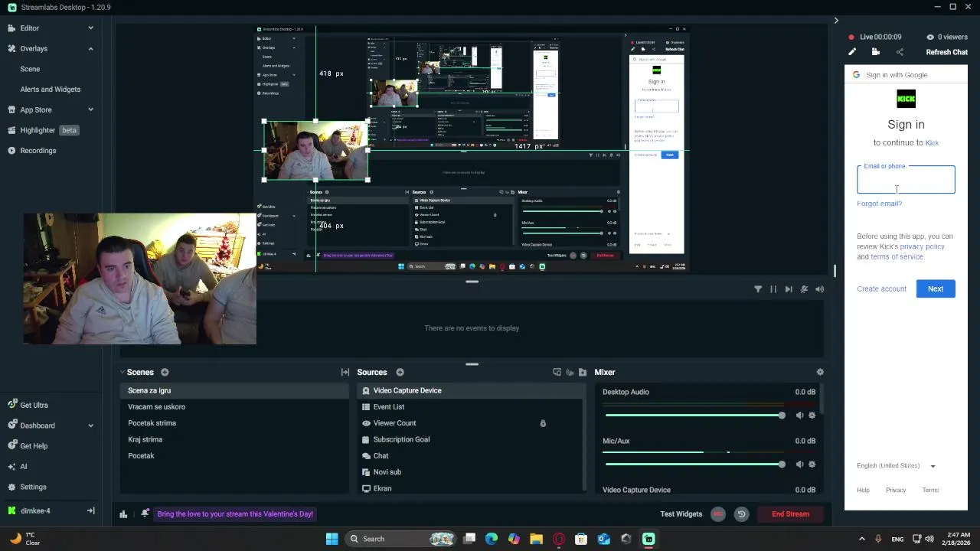The image size is (980, 551).
Task: Open the Recordings section
Action: (x=31, y=151)
